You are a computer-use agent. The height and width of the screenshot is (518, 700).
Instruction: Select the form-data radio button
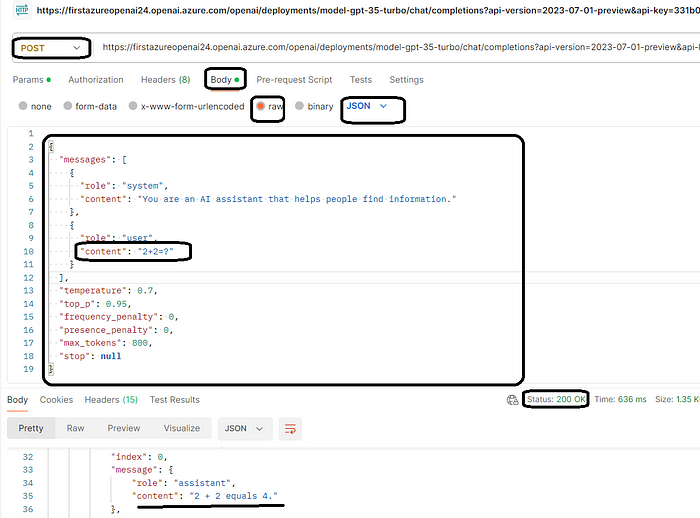point(68,106)
